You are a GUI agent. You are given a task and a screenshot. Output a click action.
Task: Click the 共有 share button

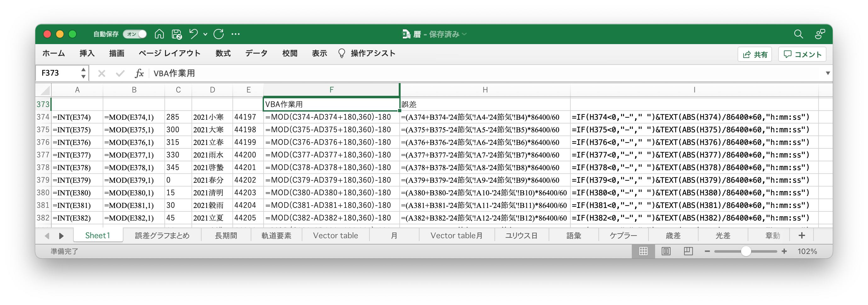tap(755, 54)
